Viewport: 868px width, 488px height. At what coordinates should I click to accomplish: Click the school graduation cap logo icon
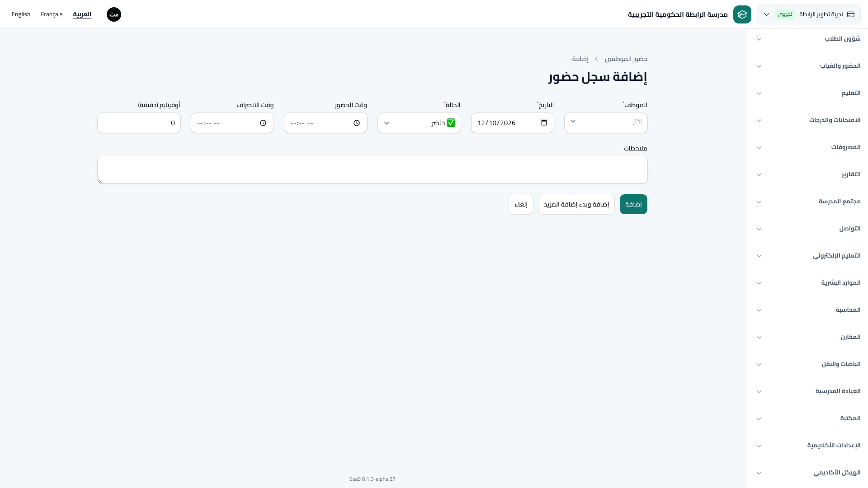[x=742, y=14]
